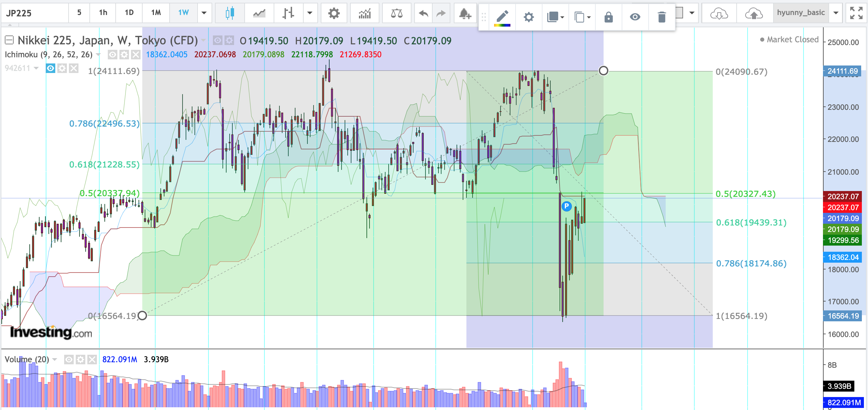Click the compare scales icon
Screen dimensions: 868x410
[x=396, y=13]
